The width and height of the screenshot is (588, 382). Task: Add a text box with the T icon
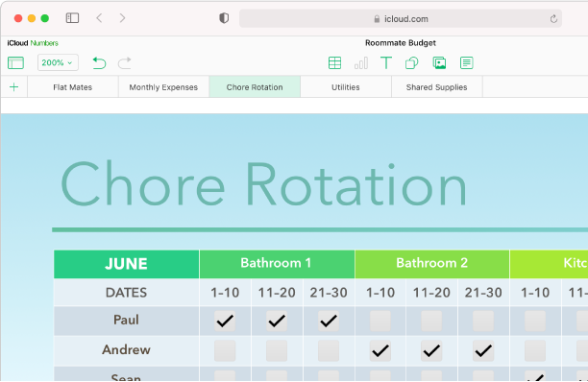[386, 62]
